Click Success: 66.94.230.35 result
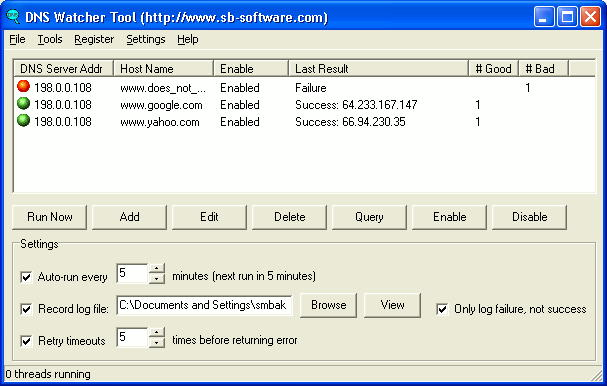The width and height of the screenshot is (607, 386). pyautogui.click(x=350, y=122)
